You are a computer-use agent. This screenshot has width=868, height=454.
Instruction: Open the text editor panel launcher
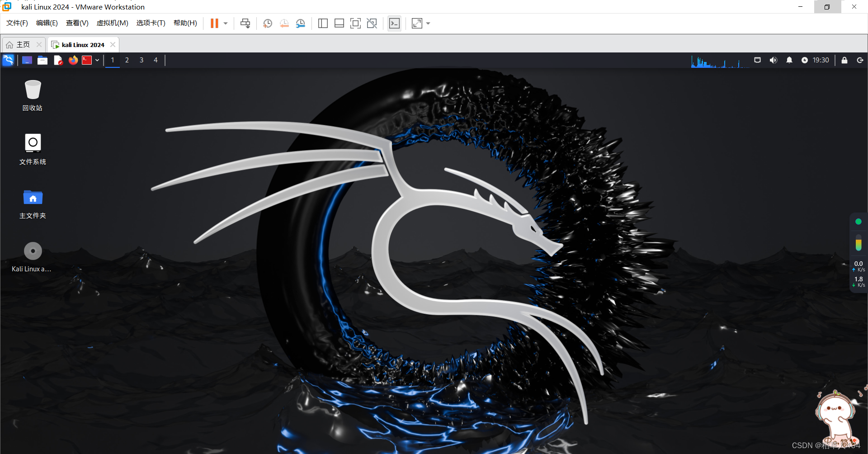coord(58,60)
